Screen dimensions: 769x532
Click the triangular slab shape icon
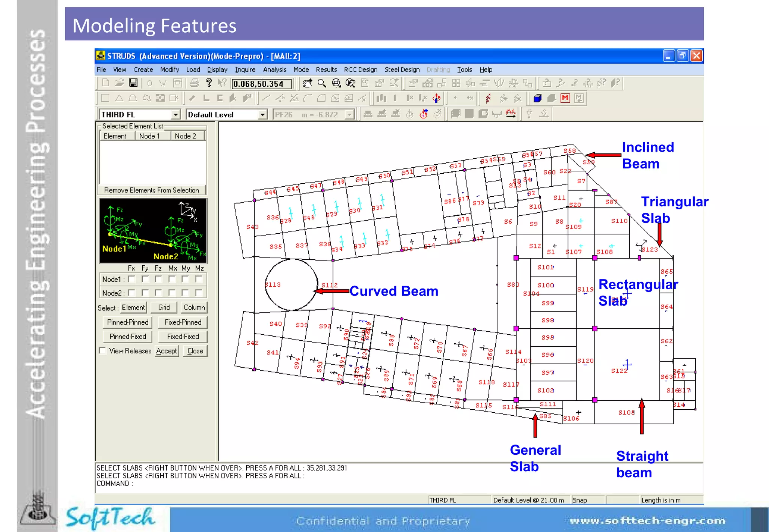click(119, 98)
